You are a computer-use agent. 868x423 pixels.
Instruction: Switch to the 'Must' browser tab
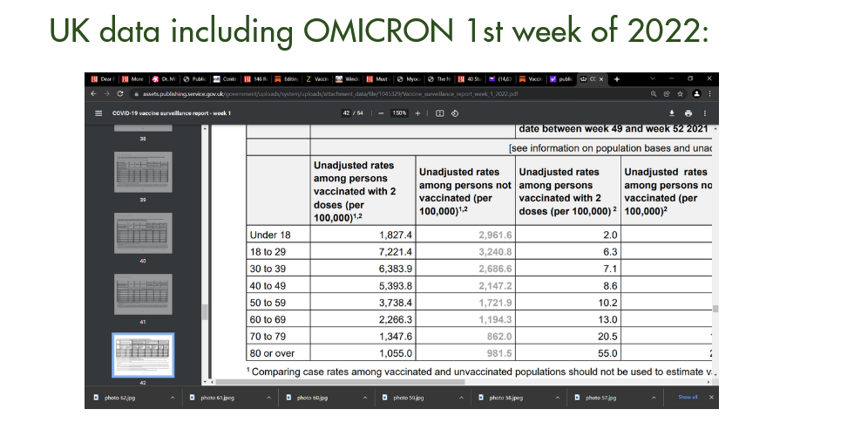coord(377,79)
